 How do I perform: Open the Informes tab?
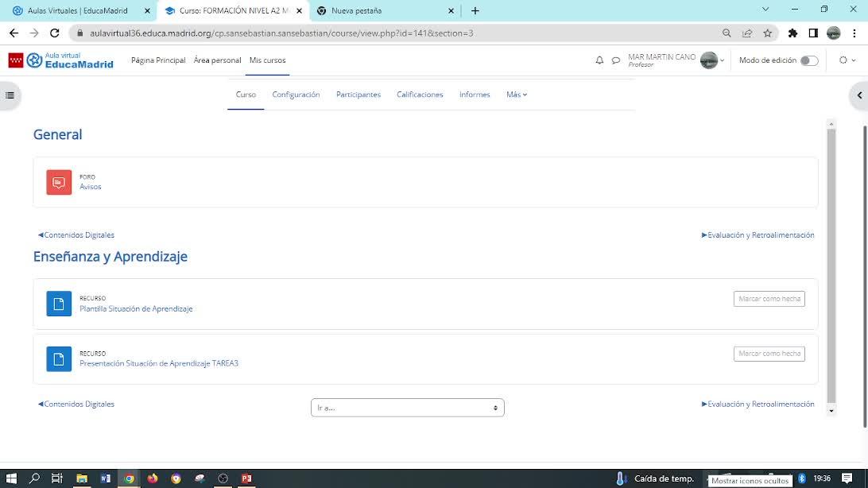[475, 95]
